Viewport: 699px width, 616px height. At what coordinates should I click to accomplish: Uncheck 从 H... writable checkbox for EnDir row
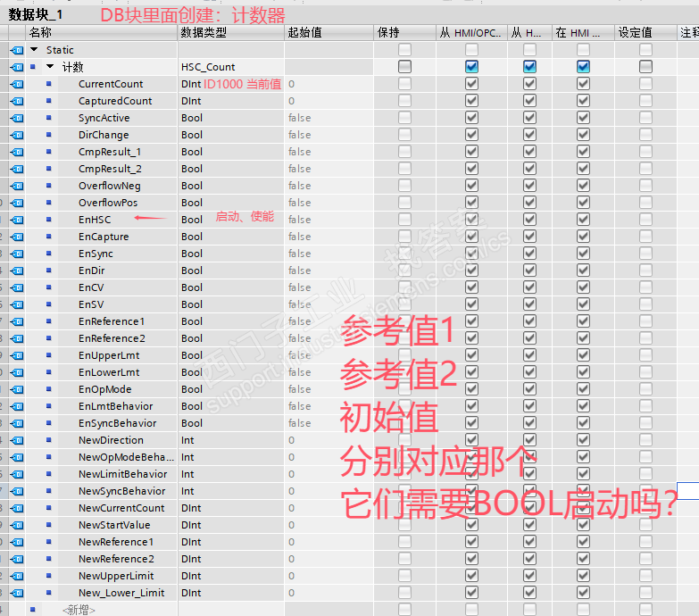pyautogui.click(x=529, y=270)
